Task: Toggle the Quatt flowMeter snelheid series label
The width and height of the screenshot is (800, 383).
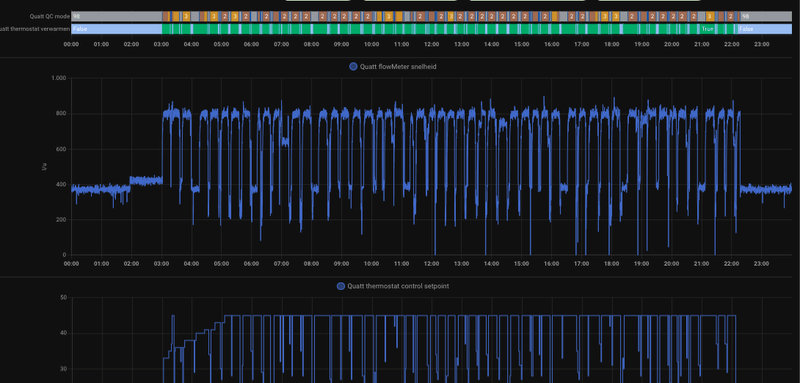Action: [398, 66]
